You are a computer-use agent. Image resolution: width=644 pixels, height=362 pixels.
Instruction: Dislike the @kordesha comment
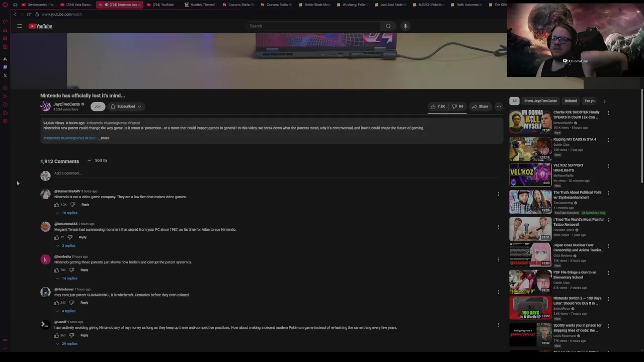click(72, 270)
